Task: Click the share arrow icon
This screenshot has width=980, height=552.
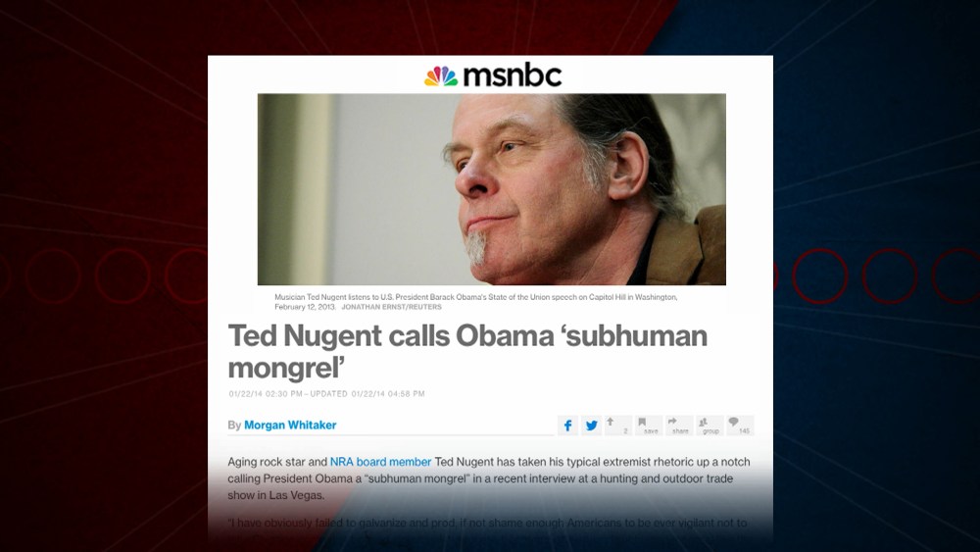Action: pos(679,426)
